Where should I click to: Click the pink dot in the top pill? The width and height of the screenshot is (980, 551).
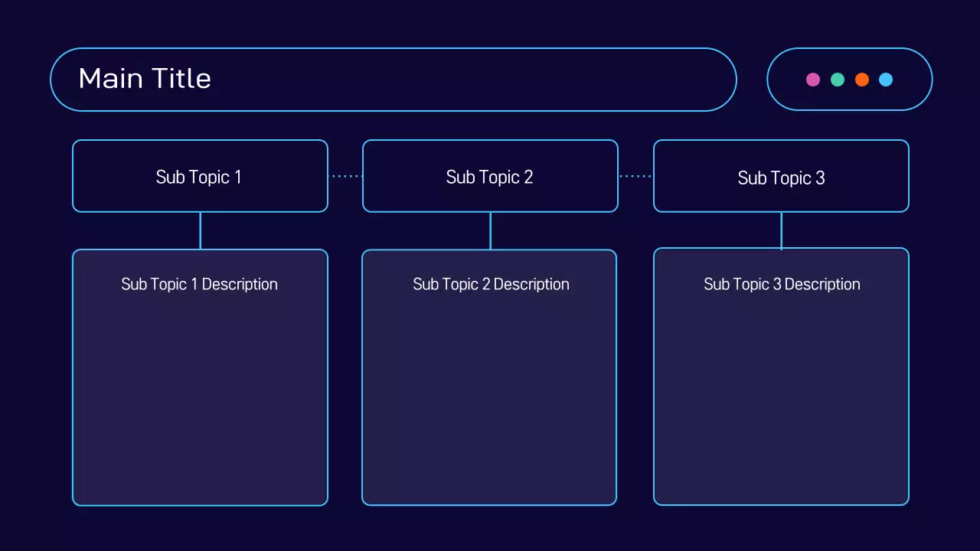813,80
